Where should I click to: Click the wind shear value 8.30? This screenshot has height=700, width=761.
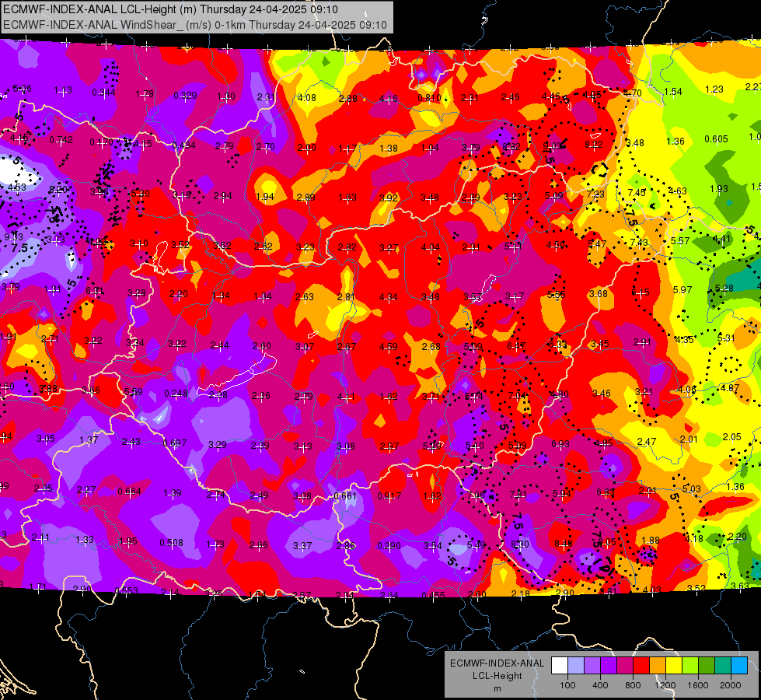click(x=520, y=544)
